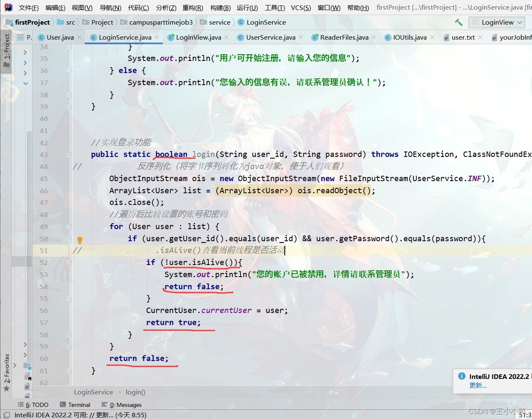532x419 pixels.
Task: Close the LoginView.java tab
Action: (x=226, y=37)
